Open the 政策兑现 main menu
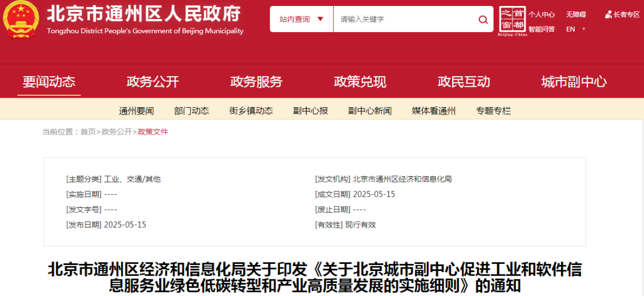Image resolution: width=644 pixels, height=296 pixels. (x=360, y=82)
